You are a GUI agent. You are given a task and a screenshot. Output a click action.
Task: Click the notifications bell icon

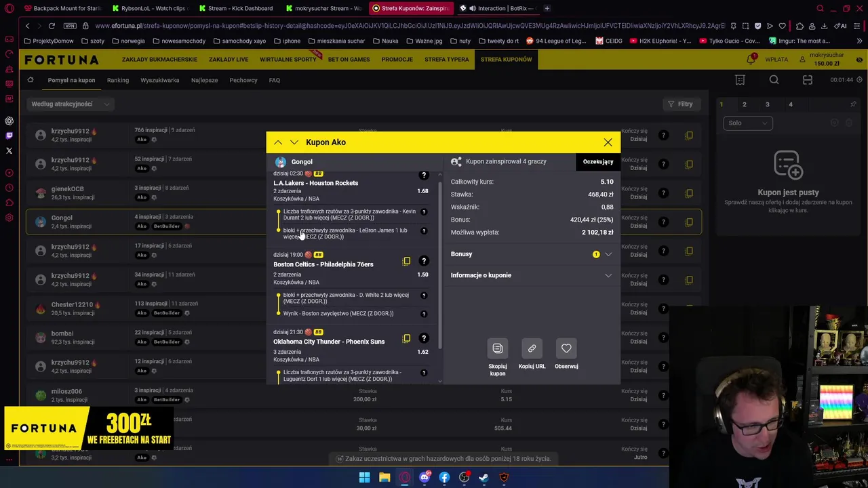pos(751,59)
